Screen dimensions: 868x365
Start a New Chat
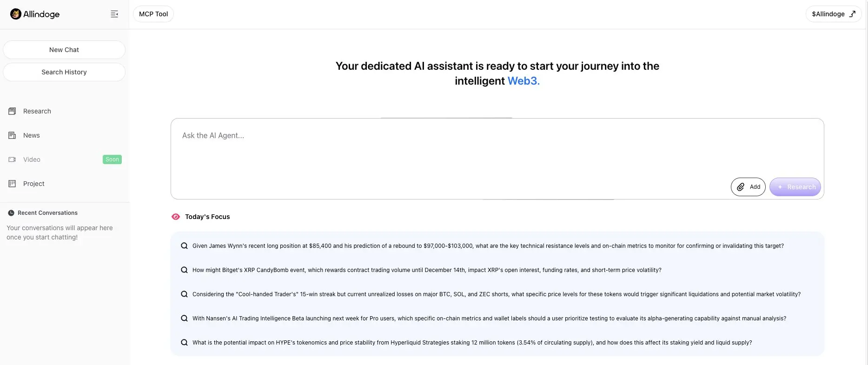pos(64,50)
